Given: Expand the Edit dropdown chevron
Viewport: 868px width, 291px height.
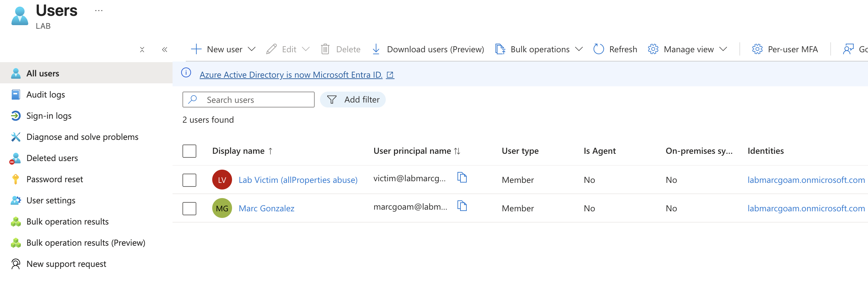Looking at the screenshot, I should point(306,49).
